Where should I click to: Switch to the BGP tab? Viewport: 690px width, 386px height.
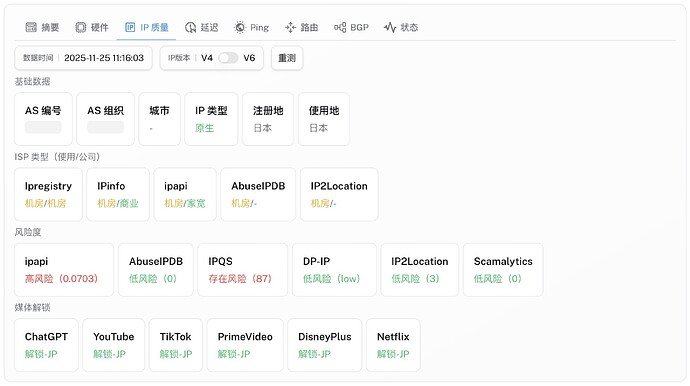351,27
